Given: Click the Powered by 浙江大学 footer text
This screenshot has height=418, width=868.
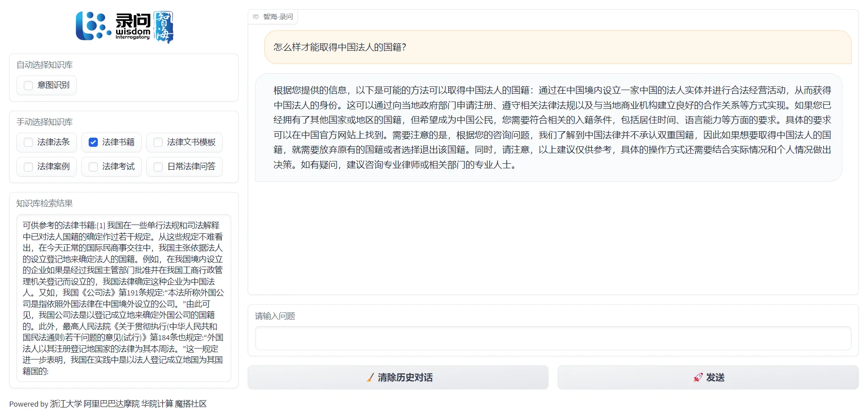Looking at the screenshot, I should [108, 404].
